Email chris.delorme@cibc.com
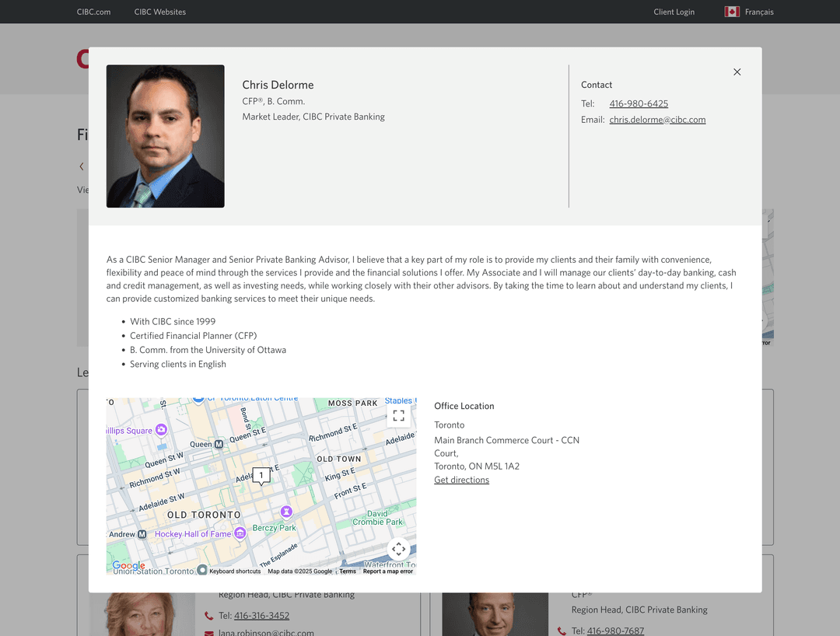This screenshot has height=636, width=840. click(x=657, y=120)
